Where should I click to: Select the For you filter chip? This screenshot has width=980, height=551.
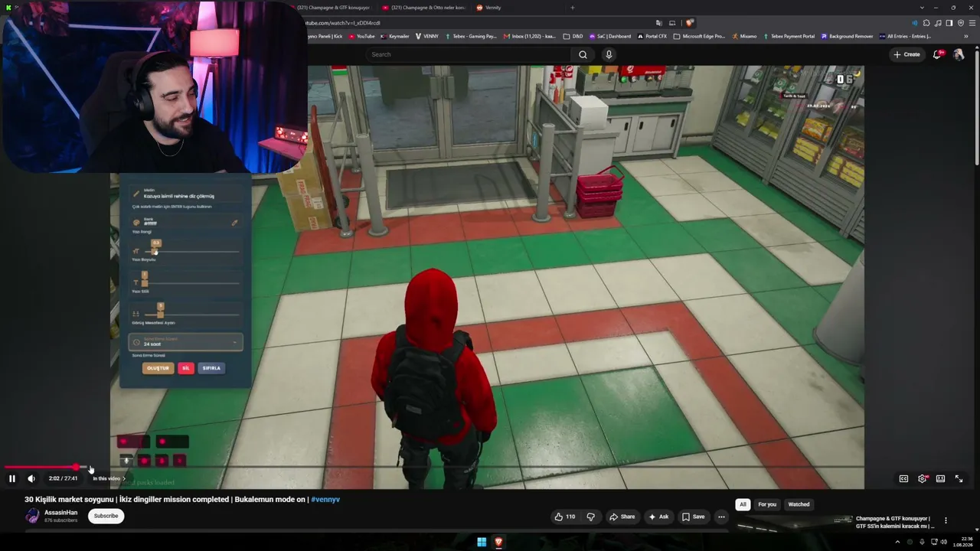[x=767, y=504]
